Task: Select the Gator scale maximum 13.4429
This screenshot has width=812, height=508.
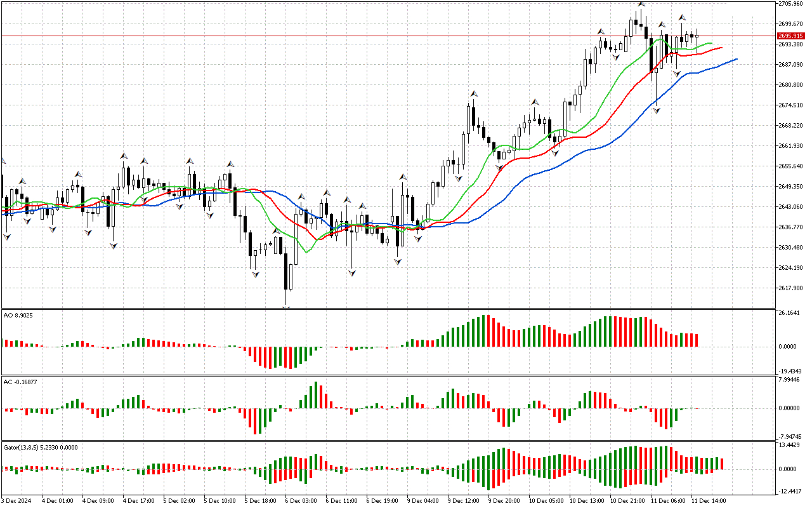Action: pos(789,446)
